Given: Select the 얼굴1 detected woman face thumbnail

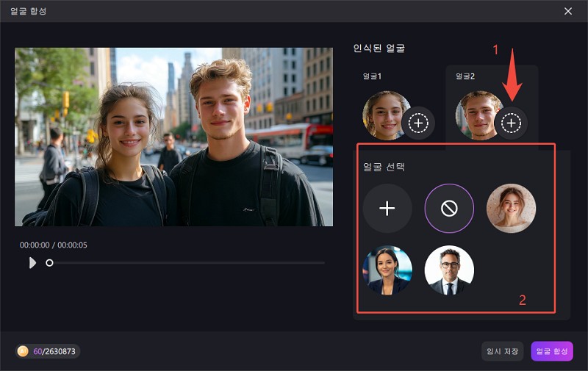Looking at the screenshot, I should 384,115.
